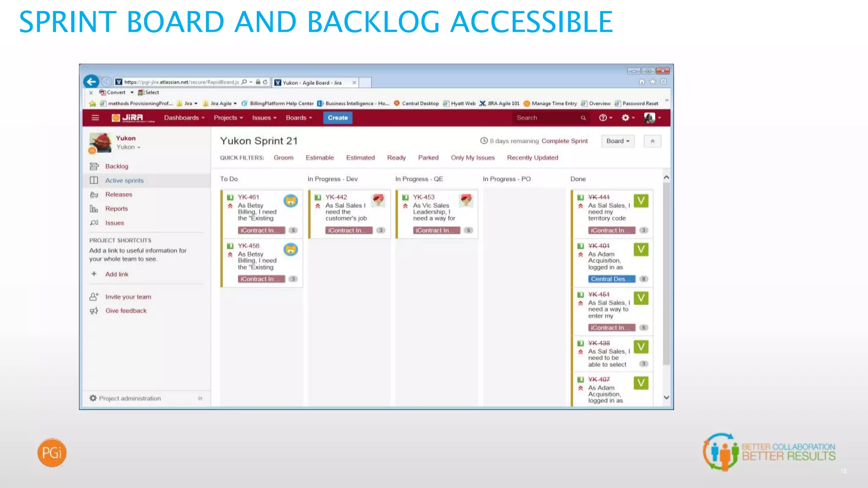Image resolution: width=868 pixels, height=488 pixels.
Task: Click the browser refresh icon in address bar
Action: click(x=265, y=82)
